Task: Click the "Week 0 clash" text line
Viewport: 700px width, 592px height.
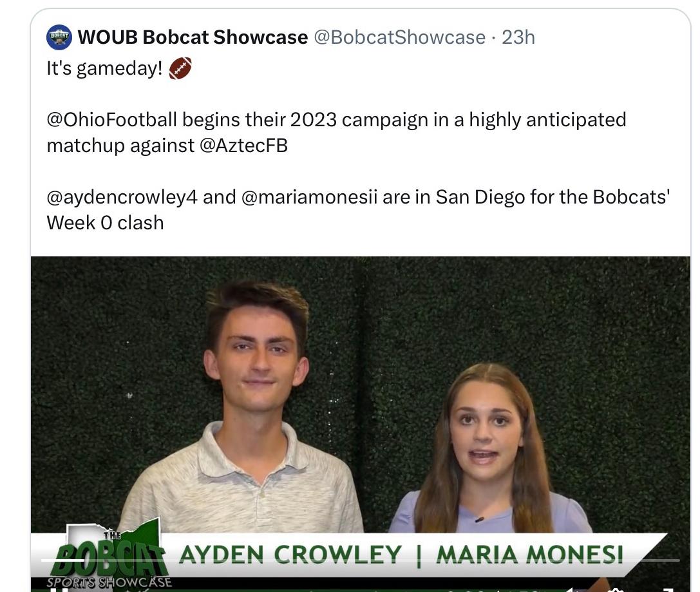Action: tap(106, 223)
